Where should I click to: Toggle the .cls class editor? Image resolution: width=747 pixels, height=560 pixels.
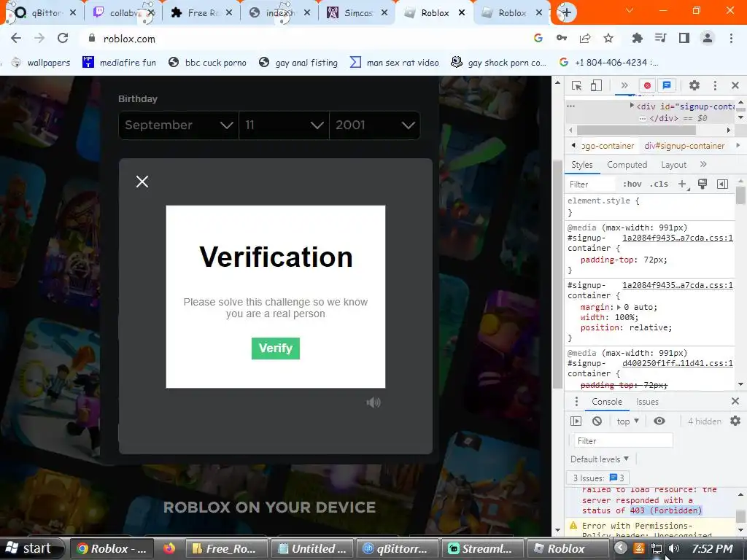659,184
